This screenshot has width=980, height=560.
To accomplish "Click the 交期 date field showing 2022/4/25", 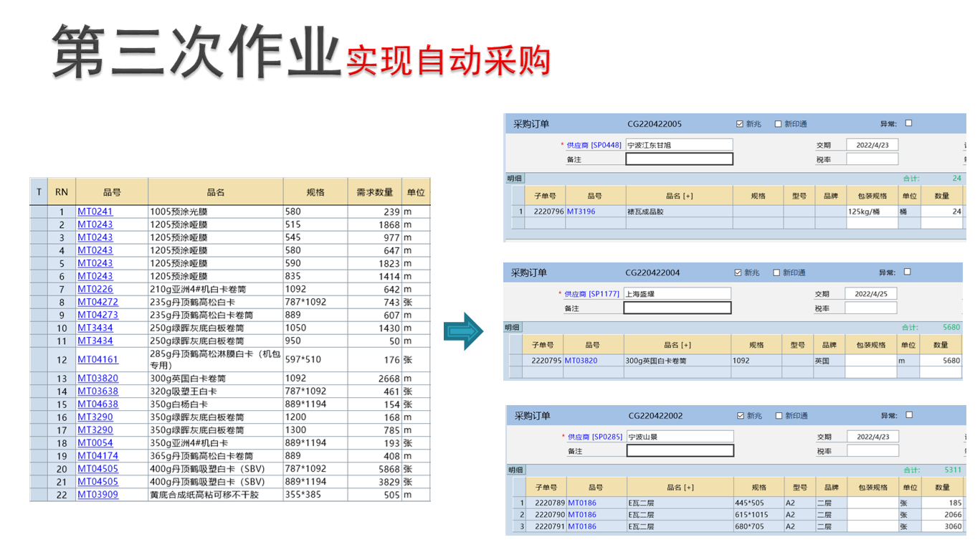I will pos(870,294).
